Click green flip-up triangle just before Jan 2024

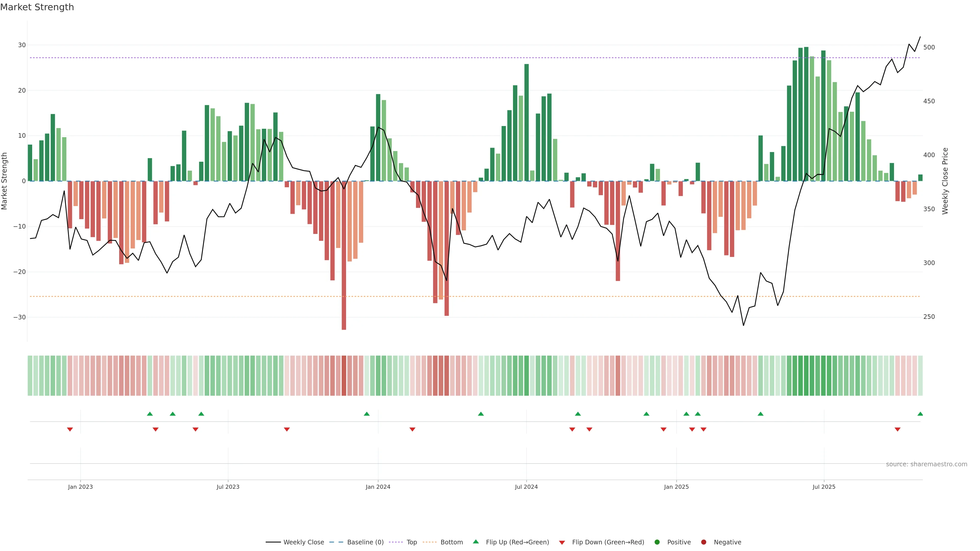[x=367, y=414]
